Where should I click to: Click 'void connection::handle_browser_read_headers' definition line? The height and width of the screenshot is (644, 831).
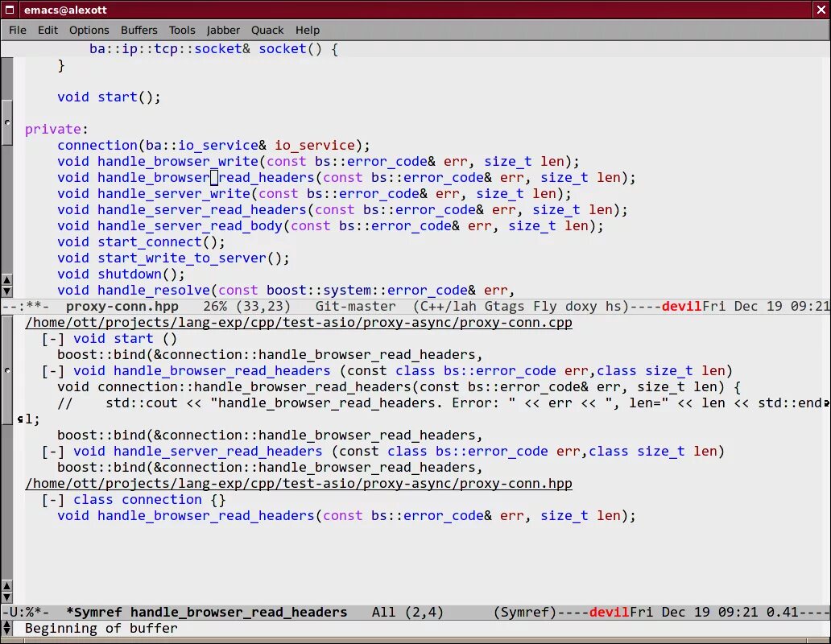click(x=399, y=387)
